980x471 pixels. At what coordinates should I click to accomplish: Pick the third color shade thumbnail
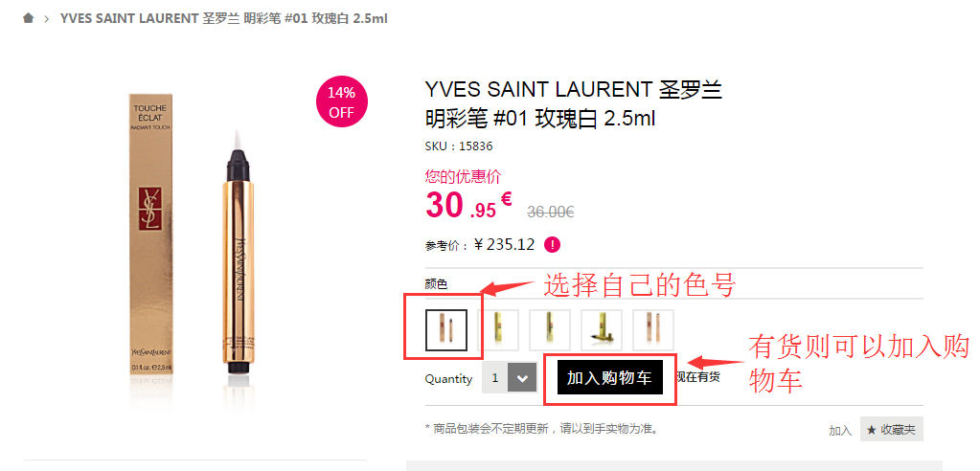click(550, 330)
